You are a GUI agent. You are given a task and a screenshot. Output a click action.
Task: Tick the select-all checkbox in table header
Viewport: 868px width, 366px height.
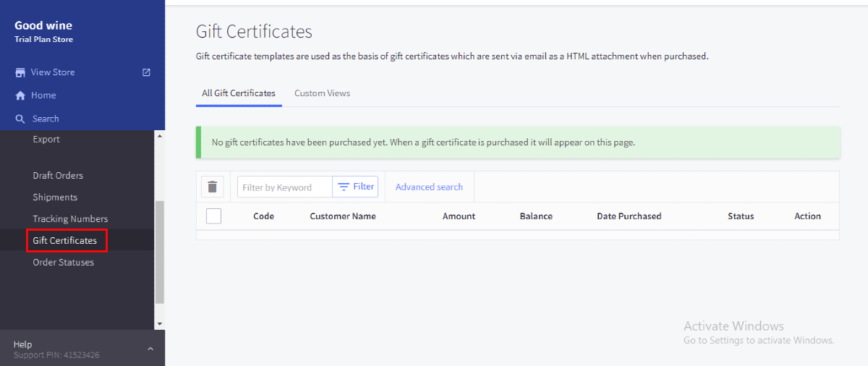[x=213, y=216]
